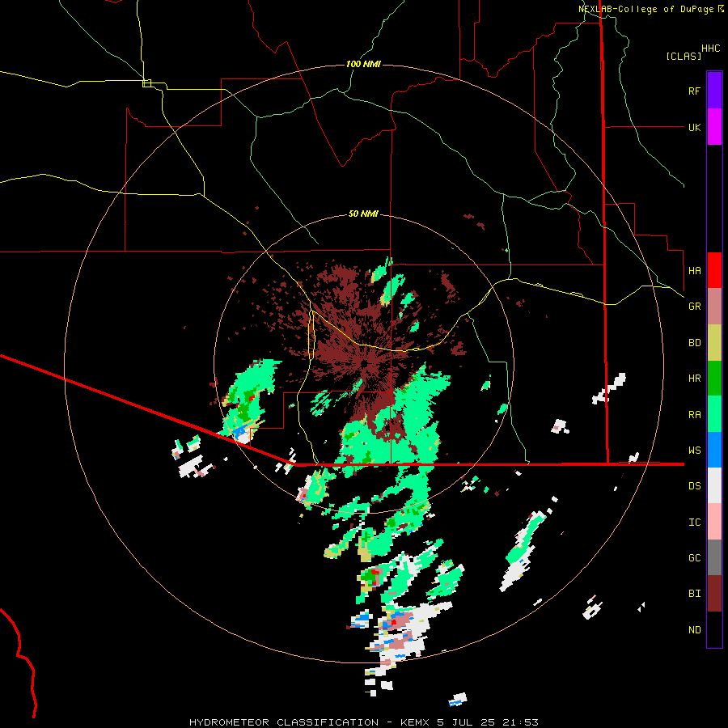Click the GC legend label

[x=694, y=558]
